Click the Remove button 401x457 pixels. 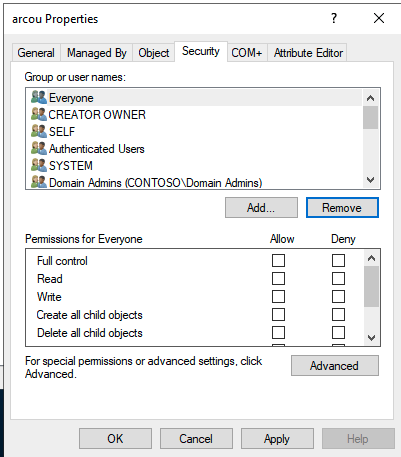[x=342, y=207]
